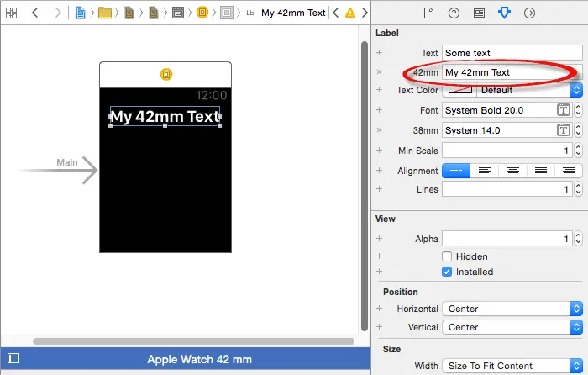Uncheck the Installed checkbox
Viewport: 588px width, 375px height.
[448, 272]
